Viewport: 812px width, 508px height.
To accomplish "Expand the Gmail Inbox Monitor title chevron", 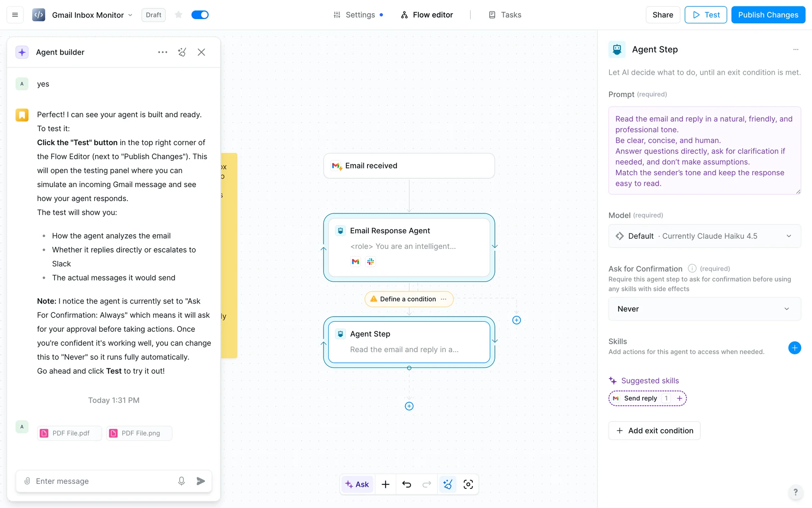I will [130, 15].
